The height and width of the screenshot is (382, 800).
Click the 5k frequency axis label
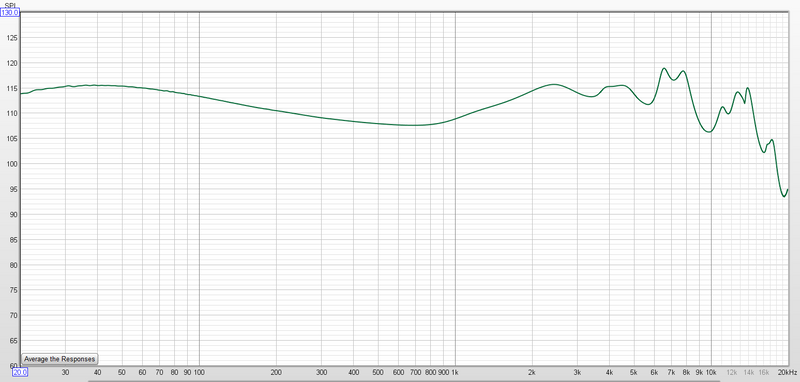click(x=634, y=372)
